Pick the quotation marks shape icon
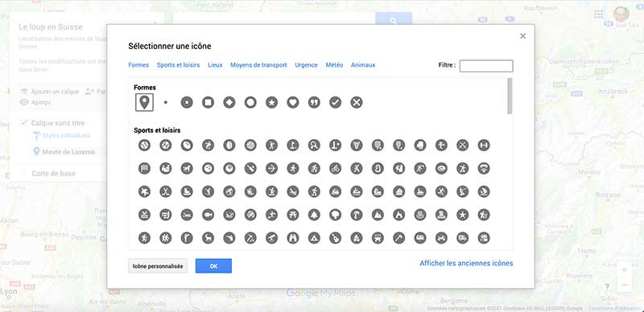The image size is (644, 312). [314, 103]
